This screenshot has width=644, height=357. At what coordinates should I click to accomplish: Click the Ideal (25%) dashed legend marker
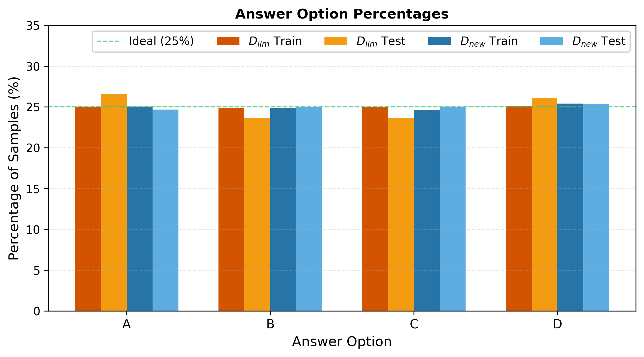coord(108,41)
